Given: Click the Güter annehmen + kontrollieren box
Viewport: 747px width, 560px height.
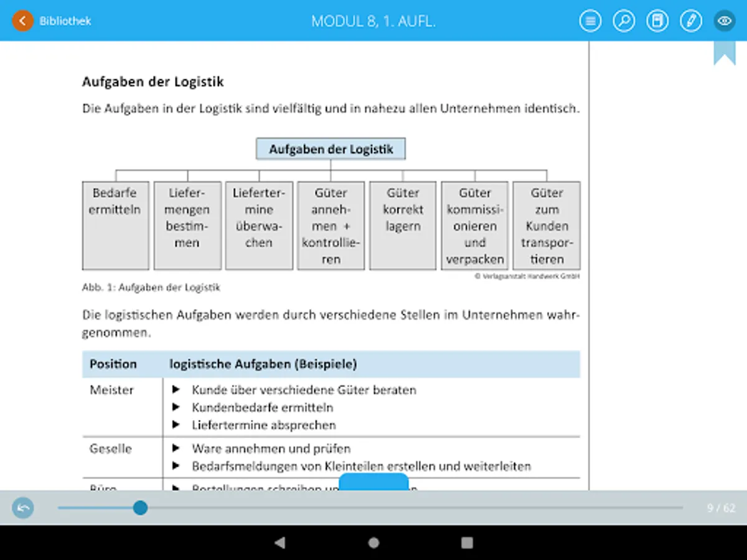Looking at the screenshot, I should pos(331,225).
